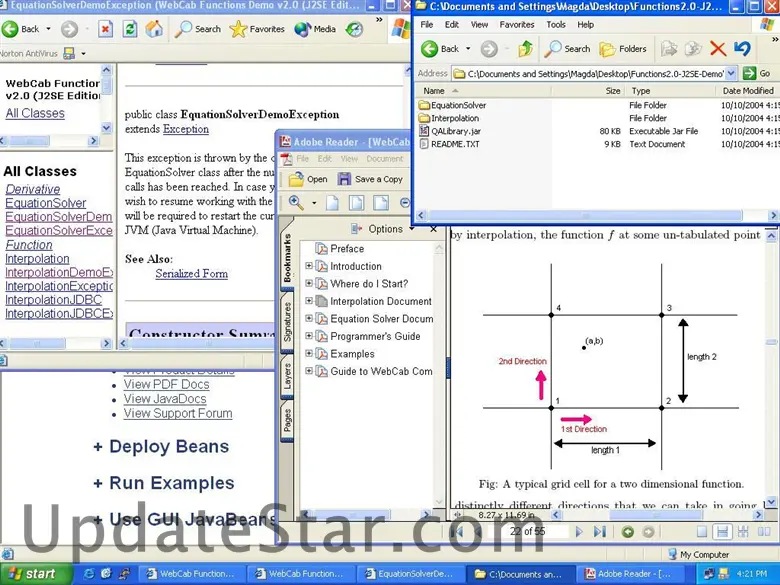Click the Fit Width icon in Reader
Screen dimensions: 780x585
(381, 203)
